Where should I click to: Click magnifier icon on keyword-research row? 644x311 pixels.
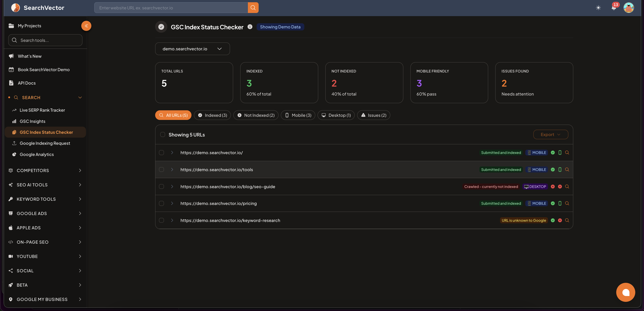(567, 220)
